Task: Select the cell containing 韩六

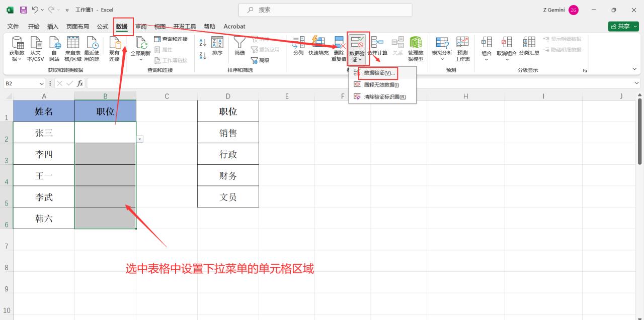Action: [44, 219]
